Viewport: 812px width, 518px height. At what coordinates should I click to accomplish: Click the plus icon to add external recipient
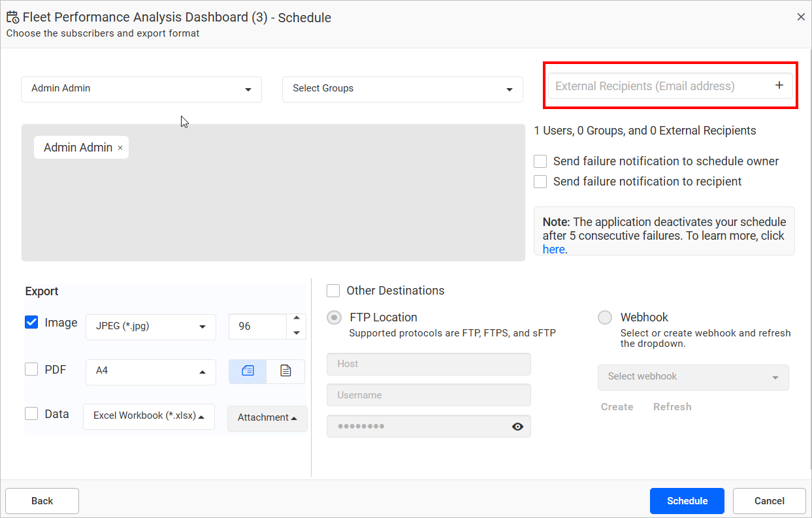click(x=779, y=86)
